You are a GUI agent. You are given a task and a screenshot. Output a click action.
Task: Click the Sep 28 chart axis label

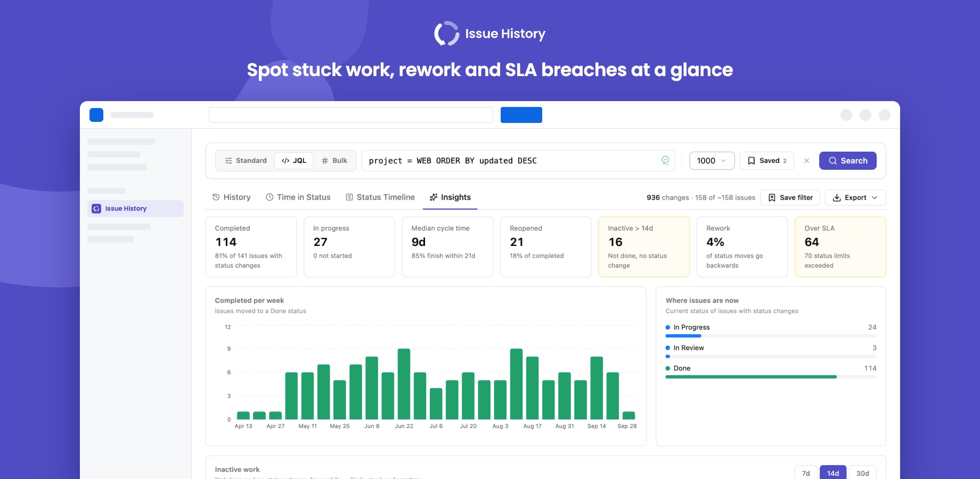click(x=627, y=426)
